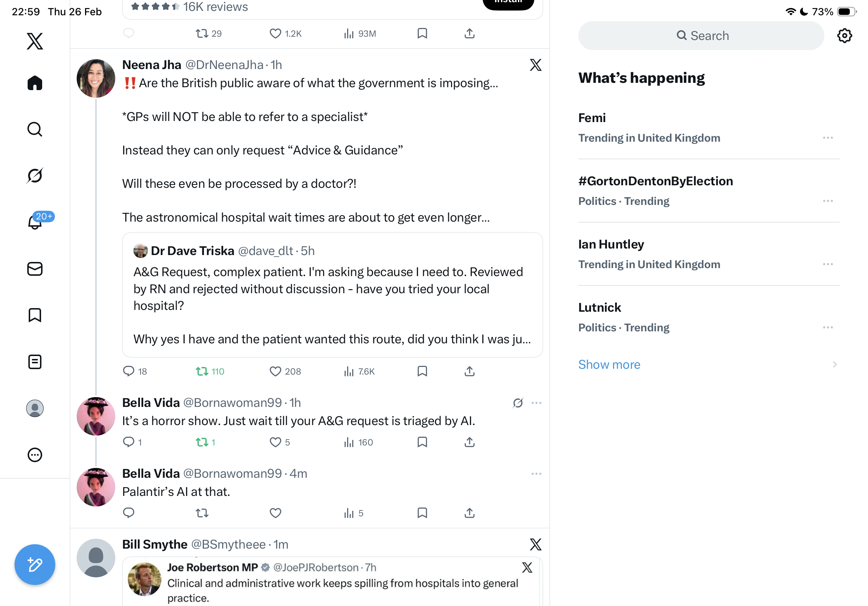This screenshot has height=606, width=868.
Task: Share Neena Jha's post
Action: [469, 371]
